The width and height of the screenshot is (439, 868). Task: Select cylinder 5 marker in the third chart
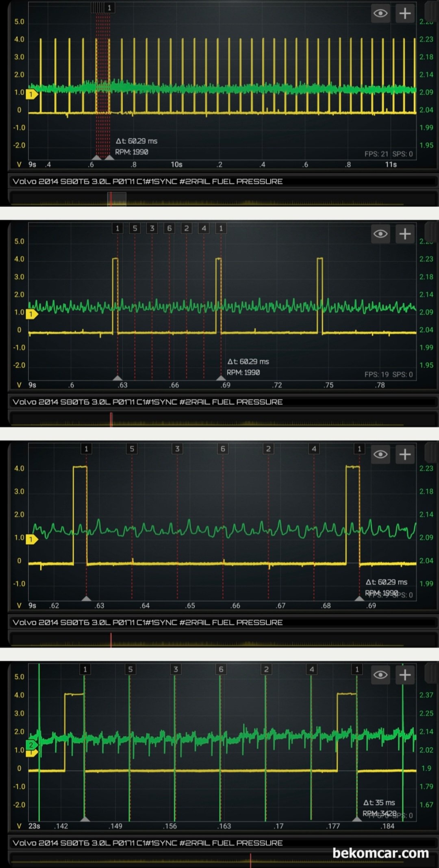click(x=132, y=449)
